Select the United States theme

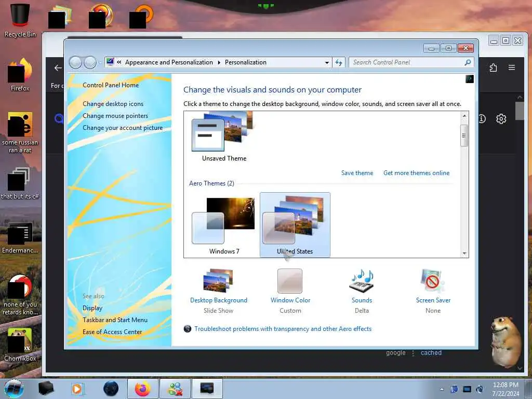click(x=295, y=225)
